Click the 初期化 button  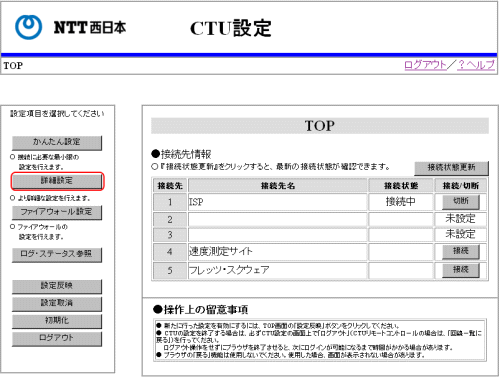click(x=57, y=321)
